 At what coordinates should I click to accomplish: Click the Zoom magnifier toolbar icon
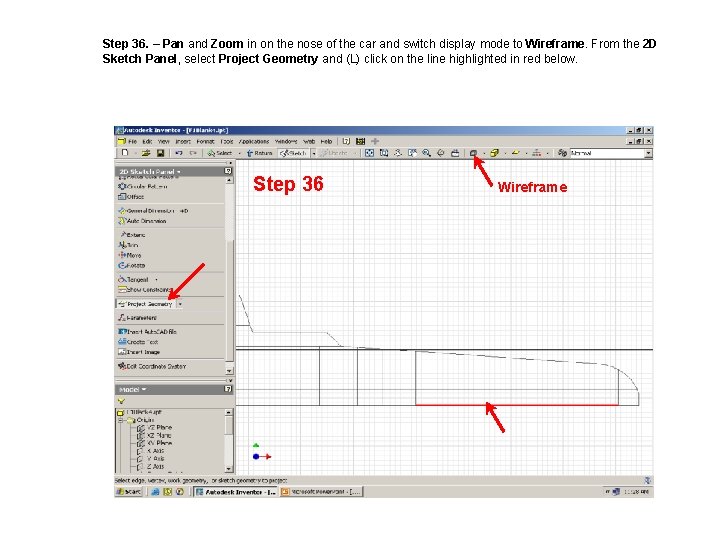(x=427, y=153)
